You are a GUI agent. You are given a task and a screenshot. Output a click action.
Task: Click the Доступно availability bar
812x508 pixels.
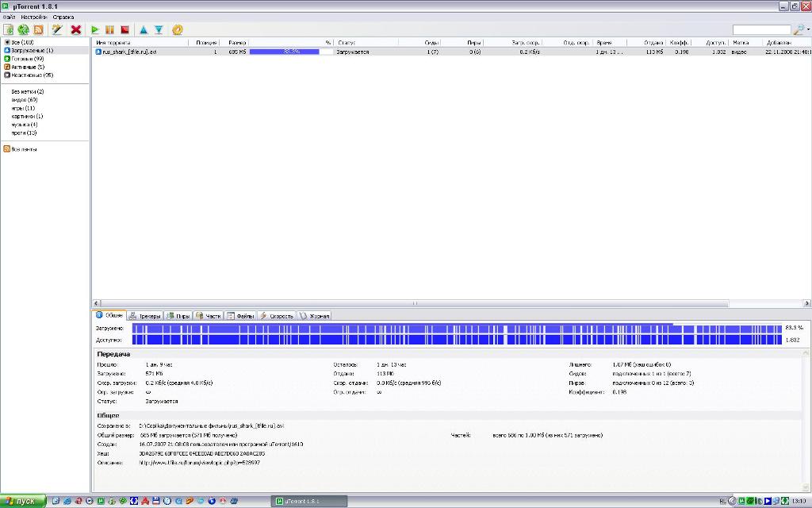[x=457, y=340]
